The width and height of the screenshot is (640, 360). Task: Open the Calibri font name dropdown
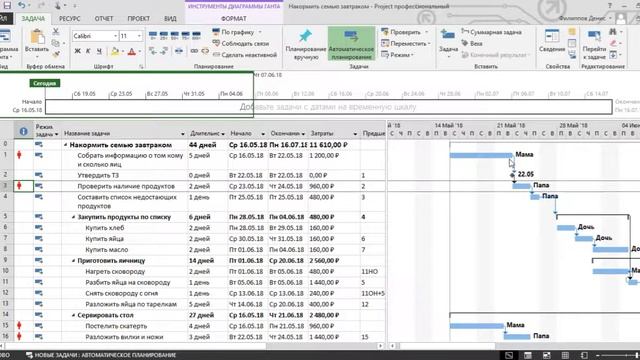pyautogui.click(x=115, y=36)
